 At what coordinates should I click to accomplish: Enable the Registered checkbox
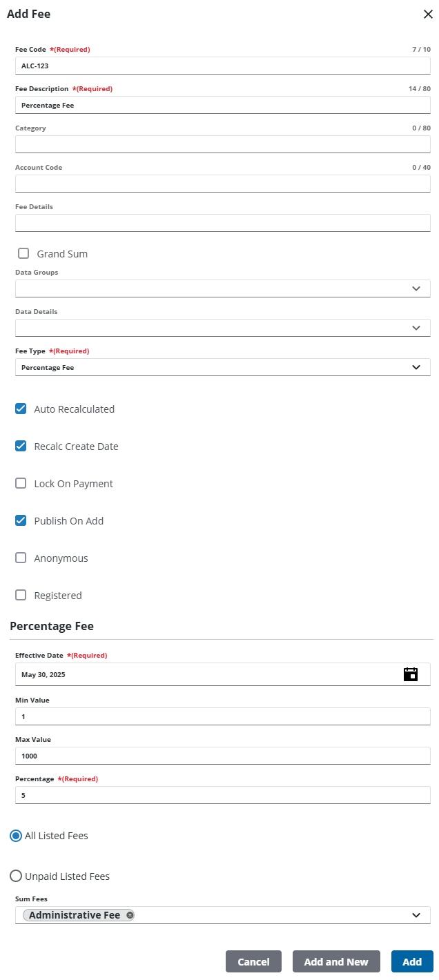click(21, 595)
